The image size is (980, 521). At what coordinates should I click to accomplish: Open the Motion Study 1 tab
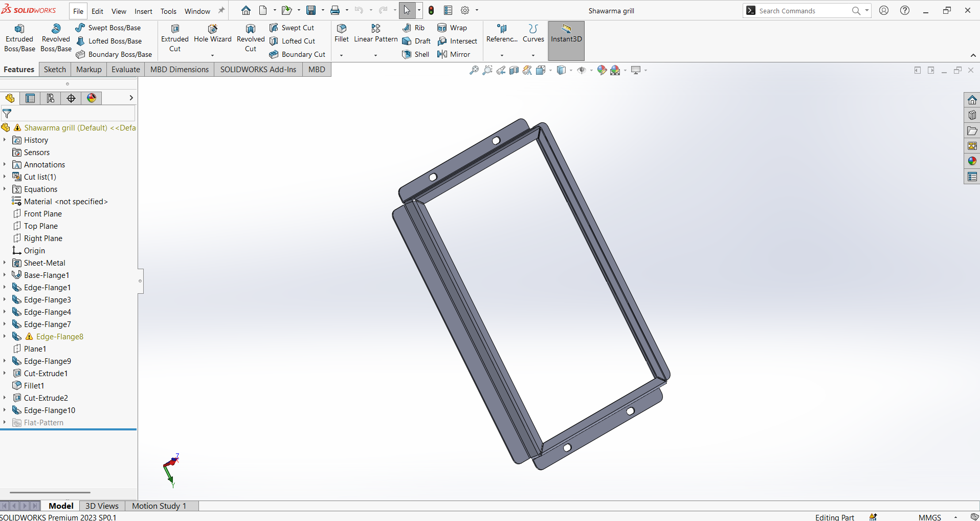pyautogui.click(x=159, y=506)
